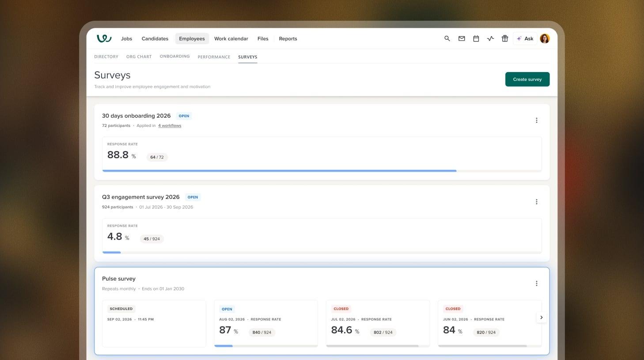644x360 pixels.
Task: Go to the Candidates menu
Action: (155, 38)
